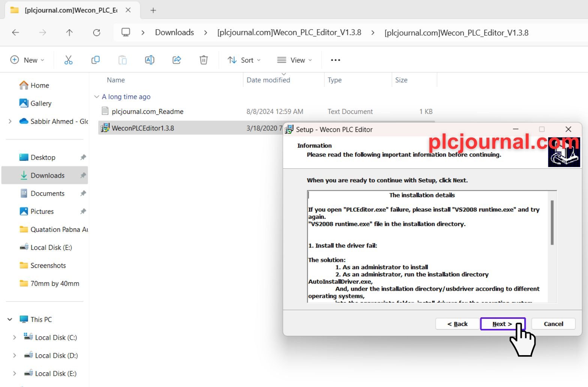Open the See more ellipsis menu
The image size is (588, 387).
tap(336, 60)
